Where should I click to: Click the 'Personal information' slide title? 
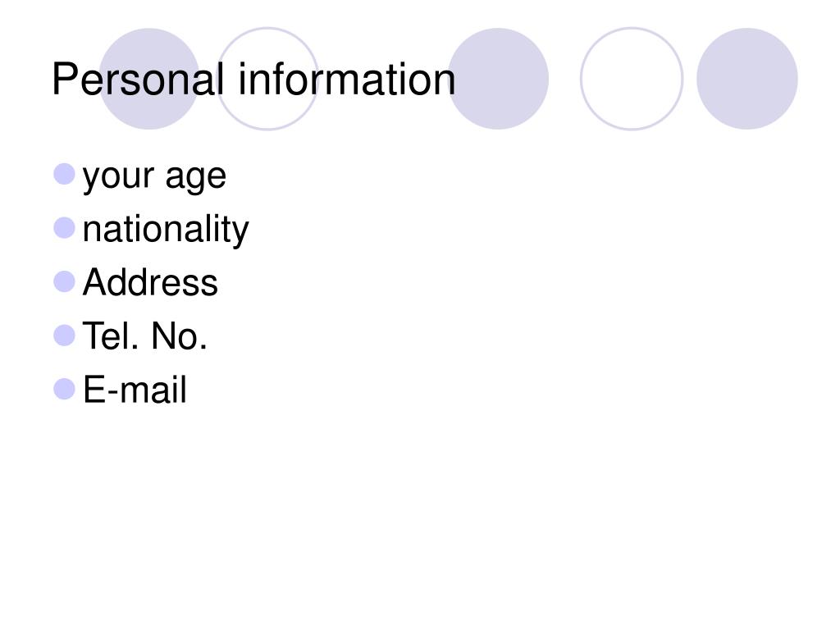253,80
